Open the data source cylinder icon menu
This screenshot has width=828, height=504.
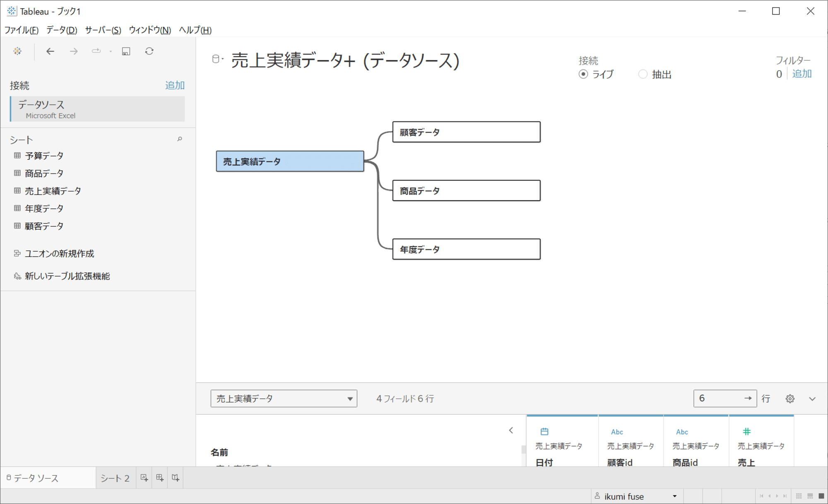coord(217,59)
